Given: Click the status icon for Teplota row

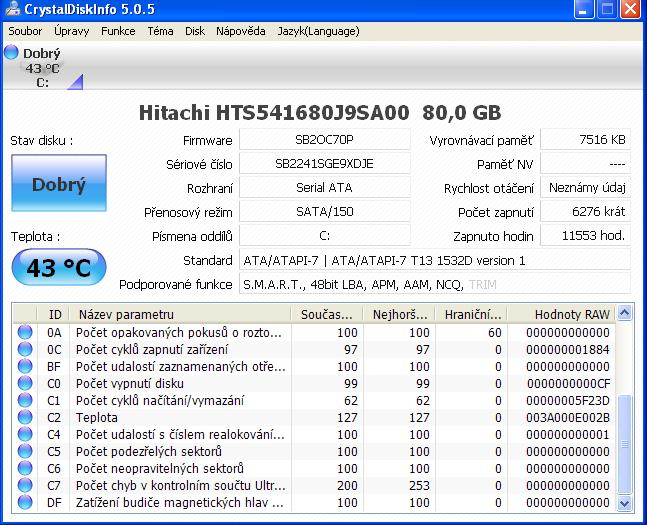Looking at the screenshot, I should [25, 417].
